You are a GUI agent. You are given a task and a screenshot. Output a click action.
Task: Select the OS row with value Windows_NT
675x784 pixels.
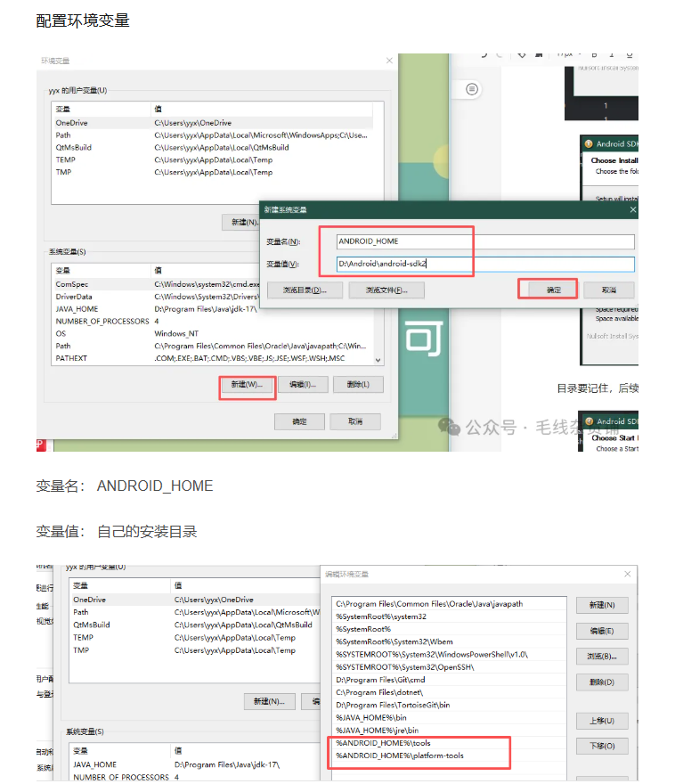[x=212, y=333]
